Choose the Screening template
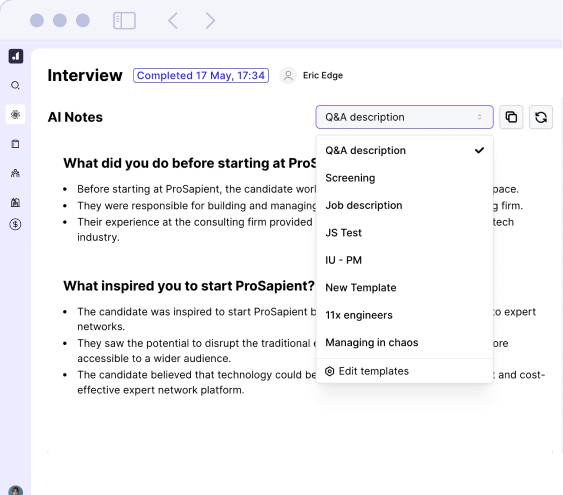563x495 pixels. [404, 178]
